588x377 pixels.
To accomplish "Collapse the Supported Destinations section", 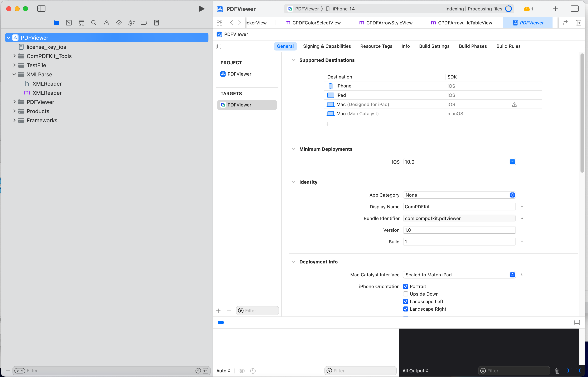I will pos(293,60).
